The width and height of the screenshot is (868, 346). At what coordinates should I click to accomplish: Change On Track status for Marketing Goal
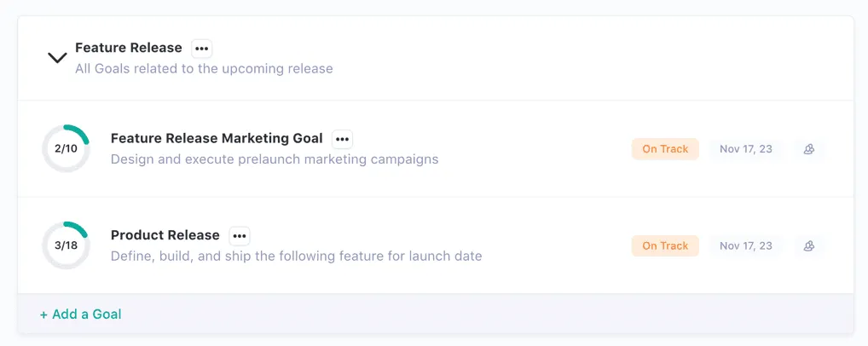pos(665,149)
